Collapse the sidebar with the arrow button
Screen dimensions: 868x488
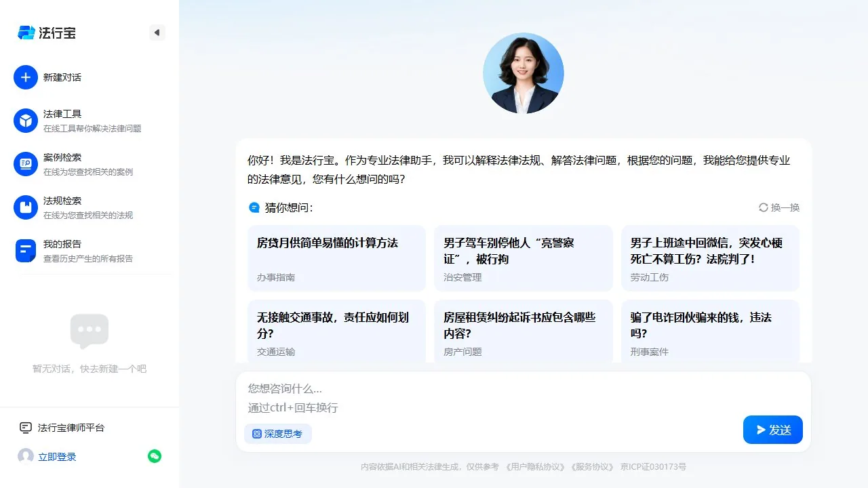click(157, 33)
